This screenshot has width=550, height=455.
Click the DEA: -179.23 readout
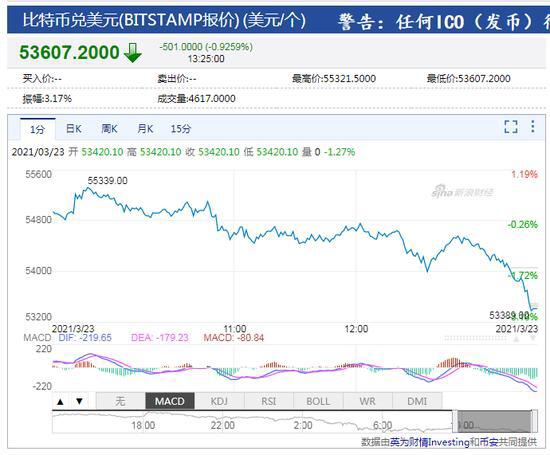tap(160, 337)
